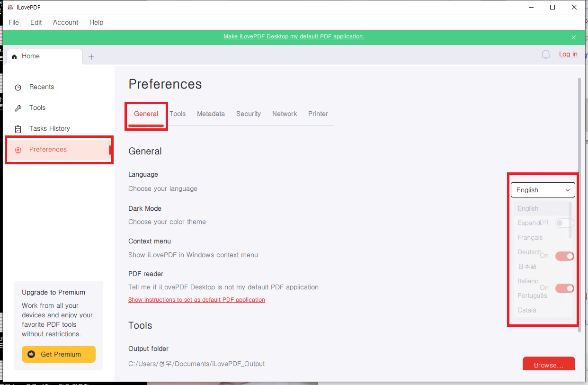Choose Deutsch from the language list
Screen dimensions: 588x385
(529, 252)
